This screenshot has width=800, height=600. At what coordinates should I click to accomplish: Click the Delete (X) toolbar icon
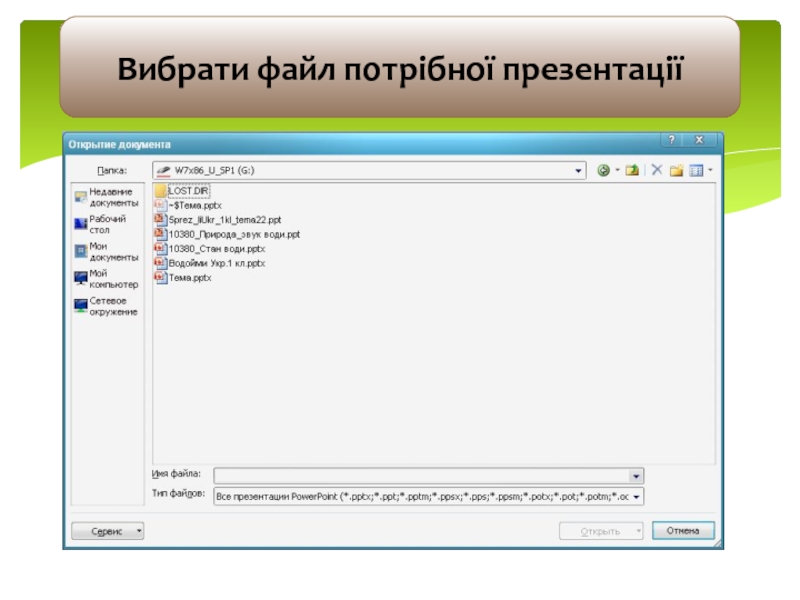(x=657, y=170)
